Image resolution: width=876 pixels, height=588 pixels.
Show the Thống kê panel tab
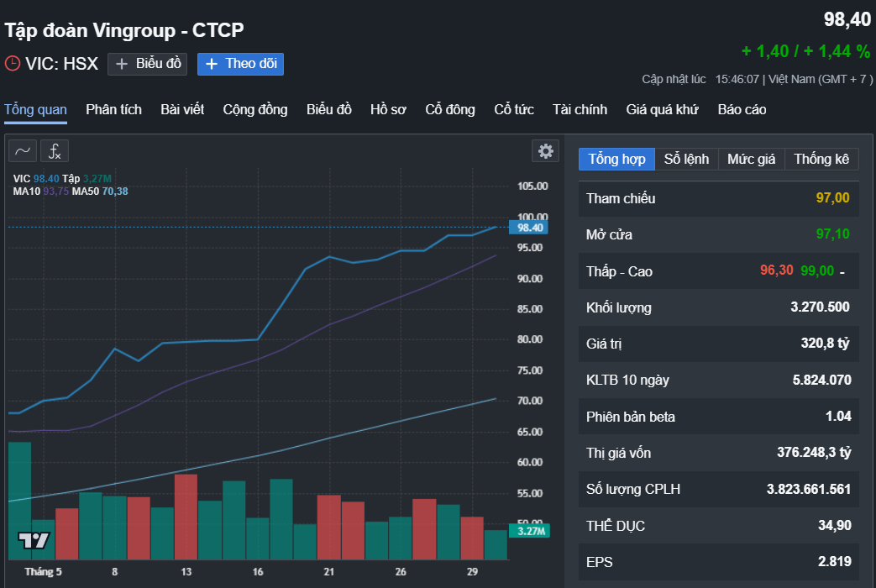[x=821, y=160]
